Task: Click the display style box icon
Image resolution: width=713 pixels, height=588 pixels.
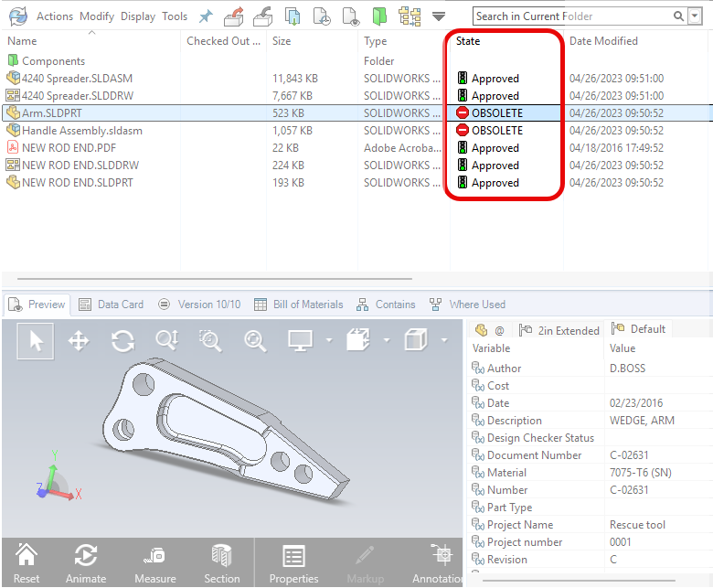Action: (416, 340)
